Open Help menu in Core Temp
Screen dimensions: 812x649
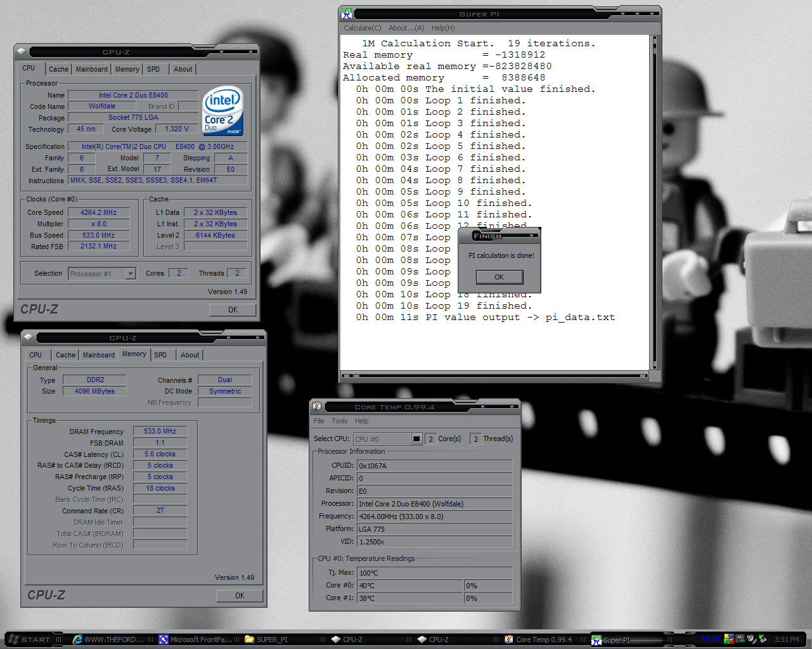tap(362, 421)
